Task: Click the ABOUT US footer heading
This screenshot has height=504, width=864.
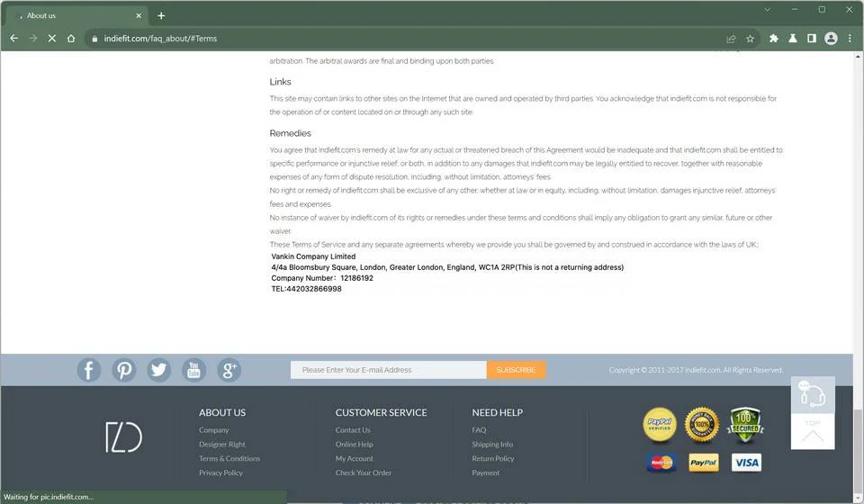Action: (x=222, y=412)
